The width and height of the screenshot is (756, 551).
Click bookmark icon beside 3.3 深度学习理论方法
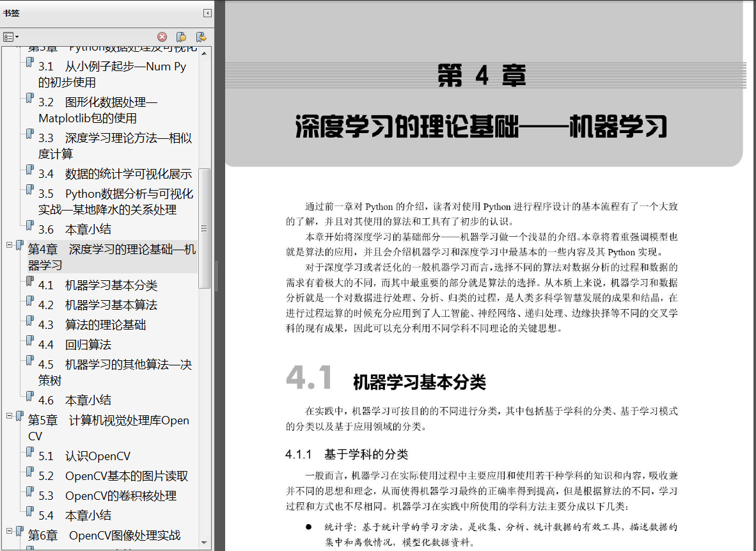[x=30, y=134]
